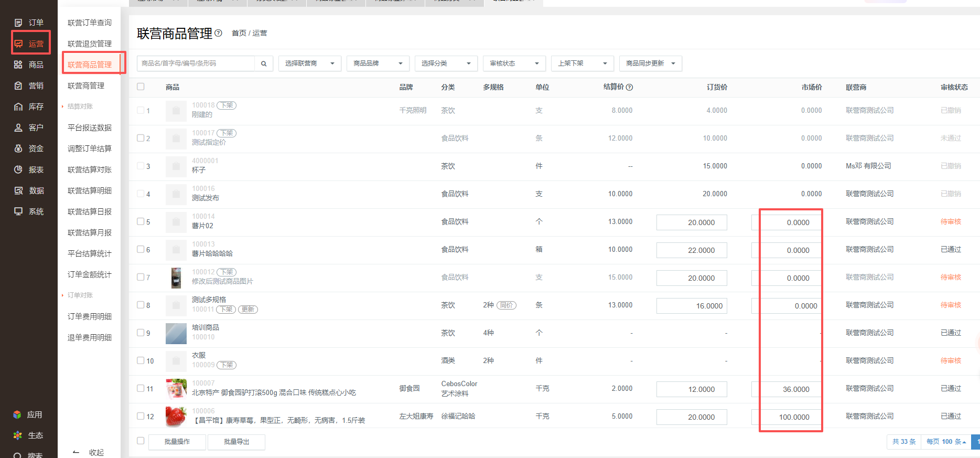Click the strawberry product thumbnail in row 12

(176, 417)
